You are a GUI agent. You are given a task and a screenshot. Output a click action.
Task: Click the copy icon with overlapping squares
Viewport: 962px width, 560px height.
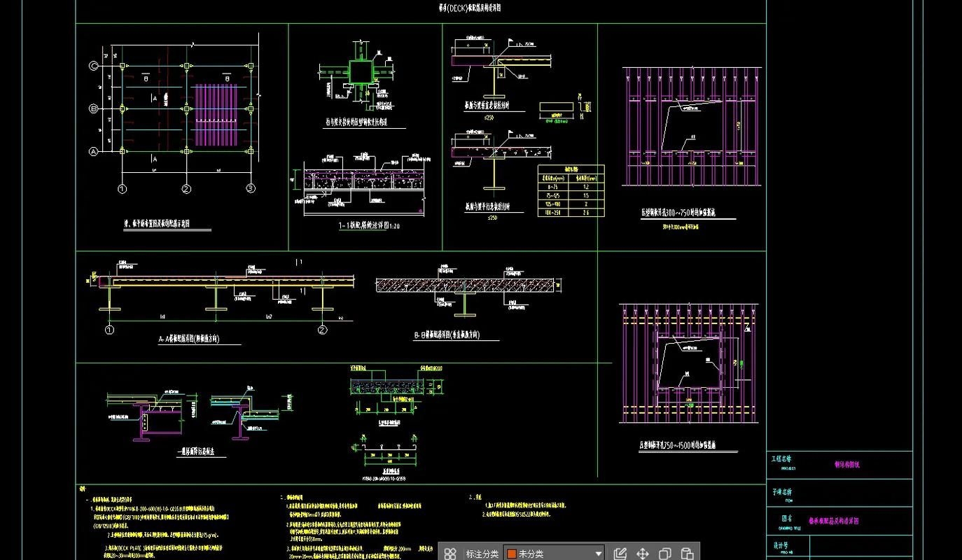point(665,554)
